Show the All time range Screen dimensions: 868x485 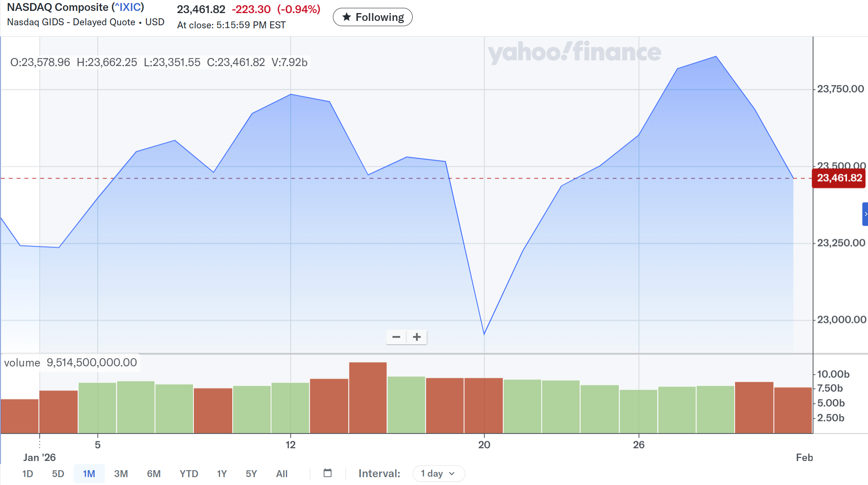(281, 474)
